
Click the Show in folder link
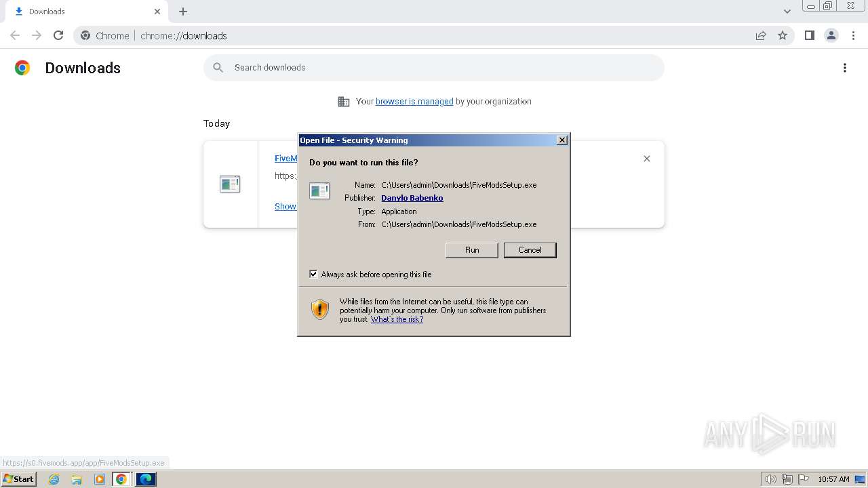[x=285, y=207]
